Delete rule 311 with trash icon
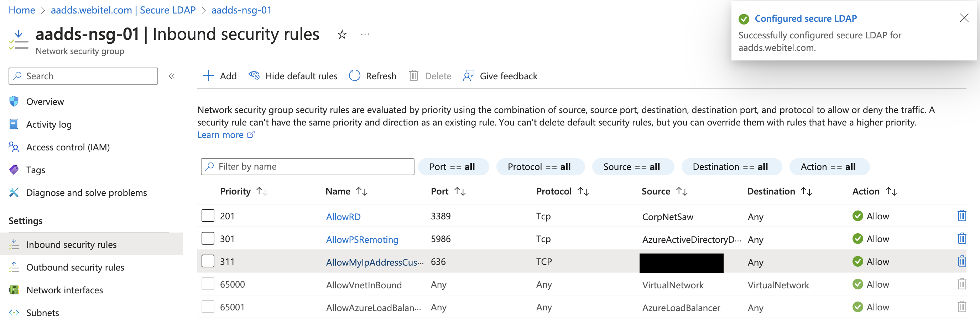The image size is (980, 320). coord(962,261)
